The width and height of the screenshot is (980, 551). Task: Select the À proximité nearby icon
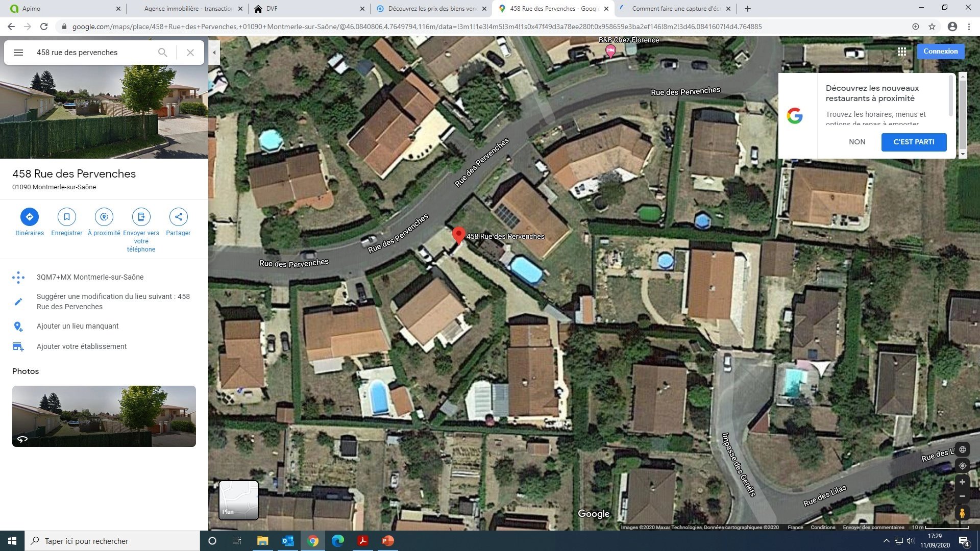click(104, 217)
